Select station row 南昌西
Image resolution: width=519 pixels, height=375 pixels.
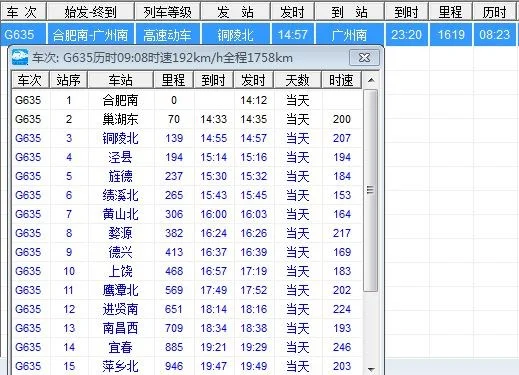coord(187,328)
